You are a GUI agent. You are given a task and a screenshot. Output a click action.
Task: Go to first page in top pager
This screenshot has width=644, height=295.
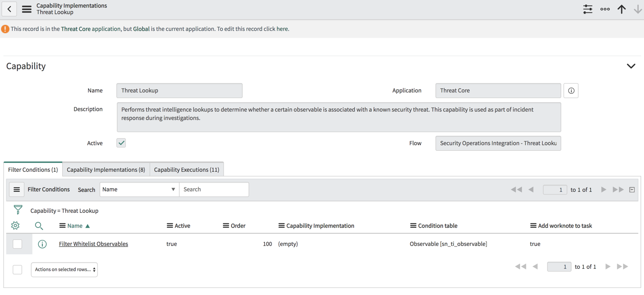(x=516, y=190)
